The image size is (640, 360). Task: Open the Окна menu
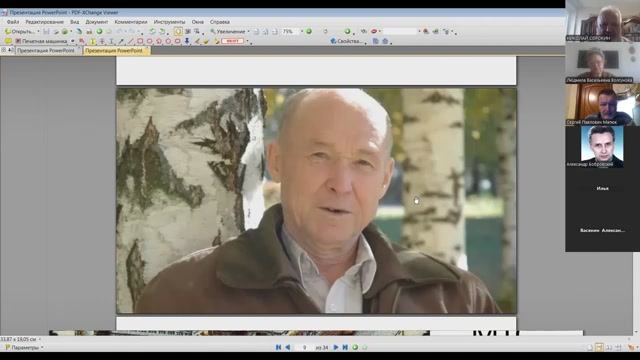tap(198, 22)
